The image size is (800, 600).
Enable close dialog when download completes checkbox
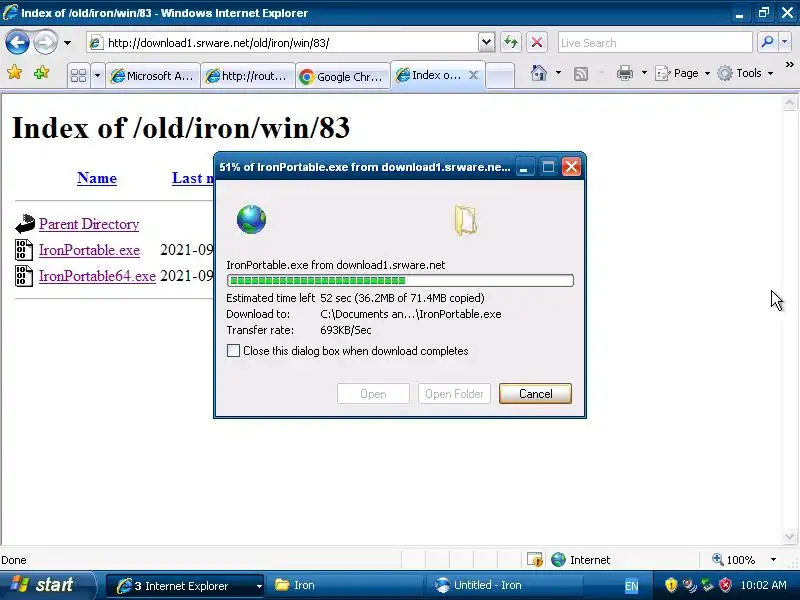tap(233, 351)
